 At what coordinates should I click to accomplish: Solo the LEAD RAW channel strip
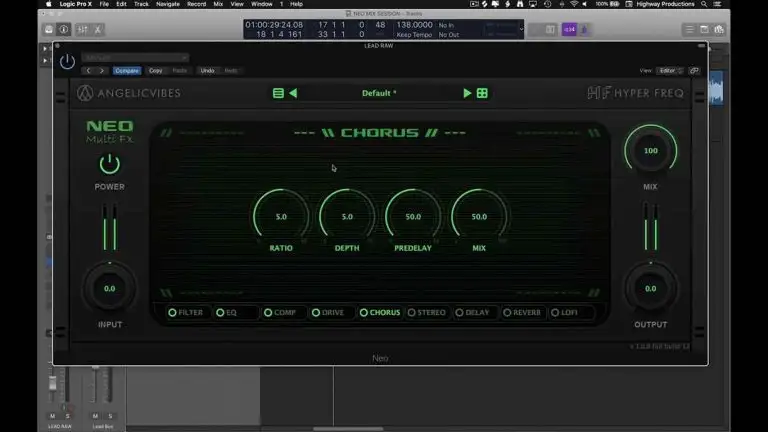point(68,416)
